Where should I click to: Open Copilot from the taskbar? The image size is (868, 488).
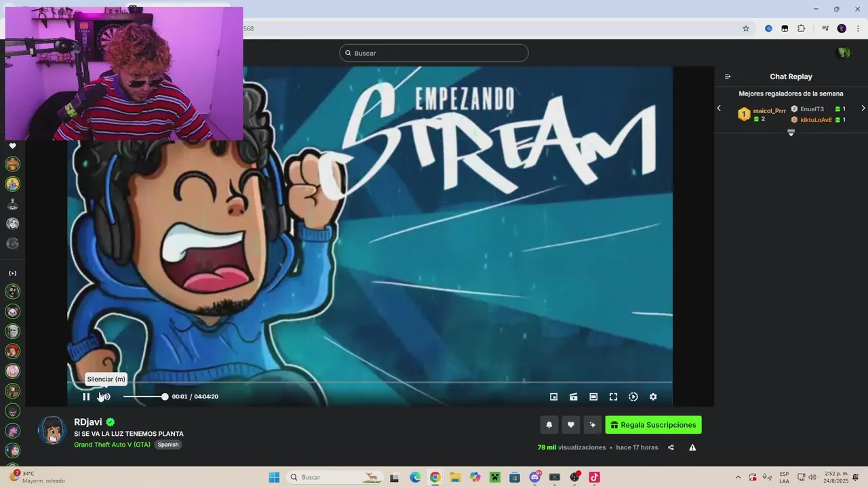pos(475,477)
